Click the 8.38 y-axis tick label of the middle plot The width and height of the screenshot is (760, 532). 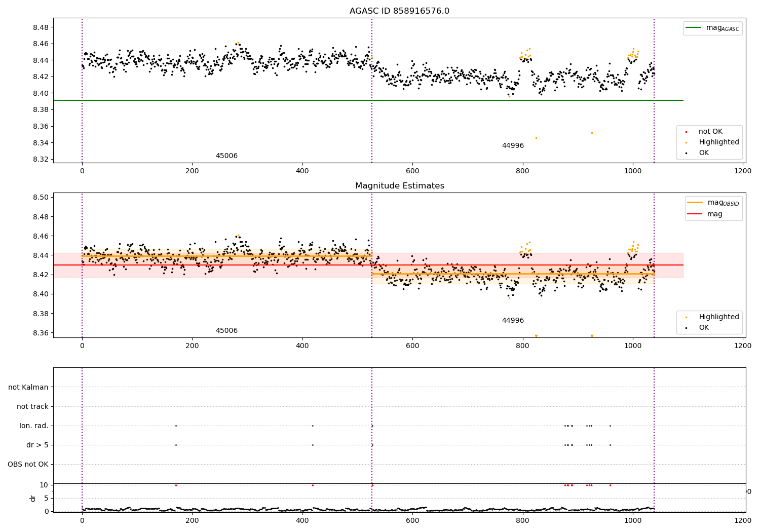point(41,314)
